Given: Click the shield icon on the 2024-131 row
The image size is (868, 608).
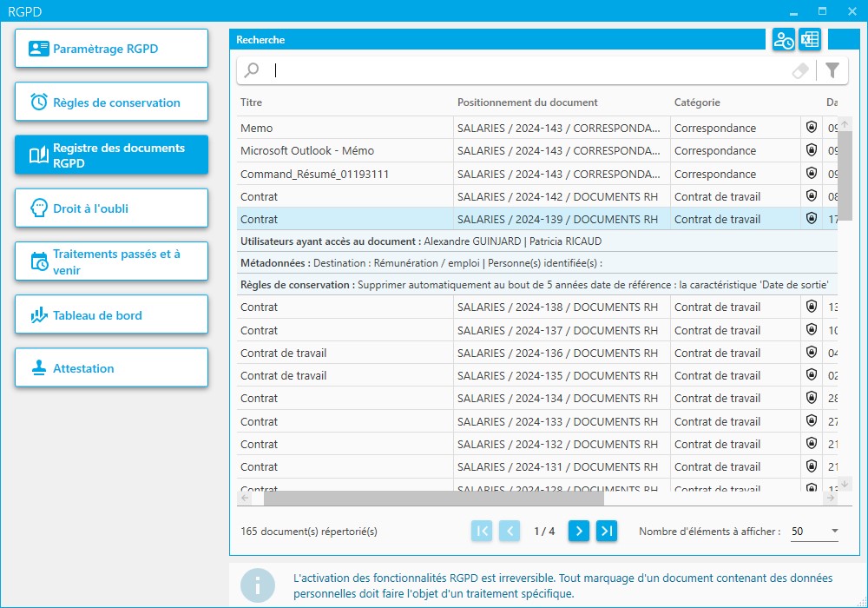Looking at the screenshot, I should [812, 466].
